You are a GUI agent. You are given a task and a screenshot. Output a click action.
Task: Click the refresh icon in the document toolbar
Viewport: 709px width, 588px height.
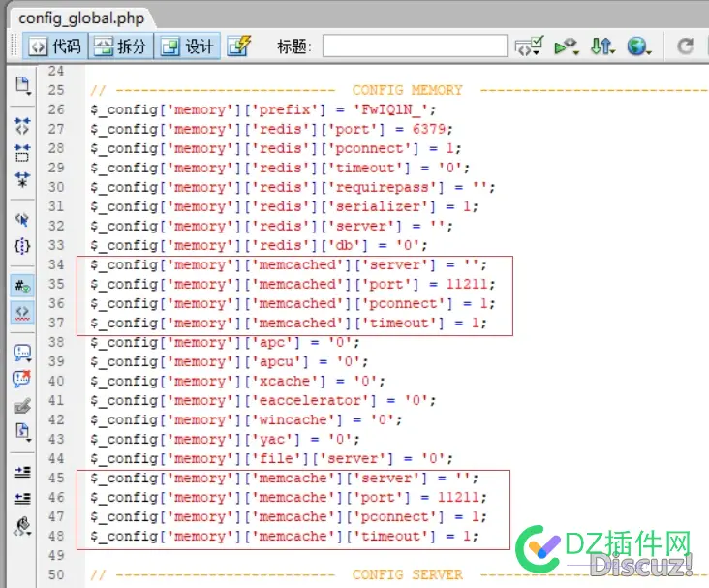point(685,46)
